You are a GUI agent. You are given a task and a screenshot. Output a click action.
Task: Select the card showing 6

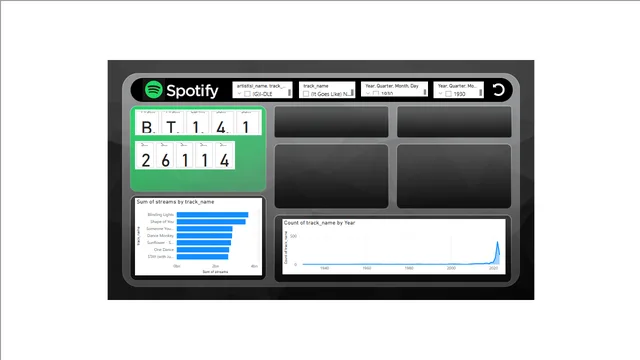click(x=165, y=155)
